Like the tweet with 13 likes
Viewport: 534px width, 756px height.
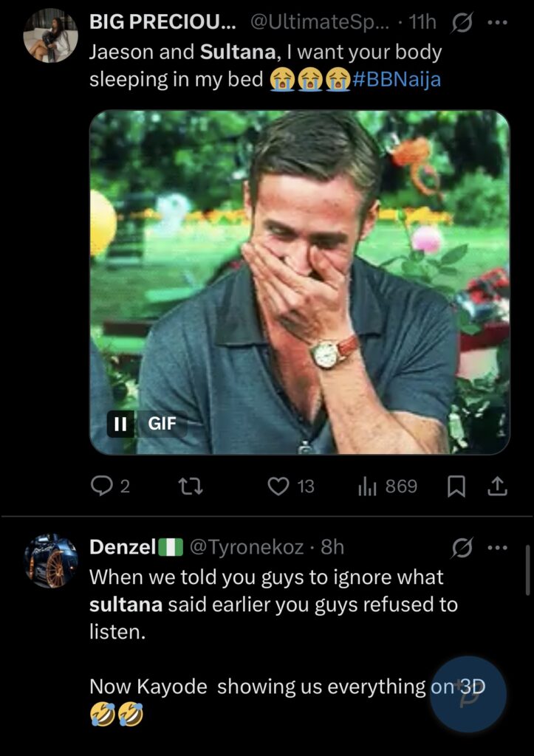coord(279,486)
